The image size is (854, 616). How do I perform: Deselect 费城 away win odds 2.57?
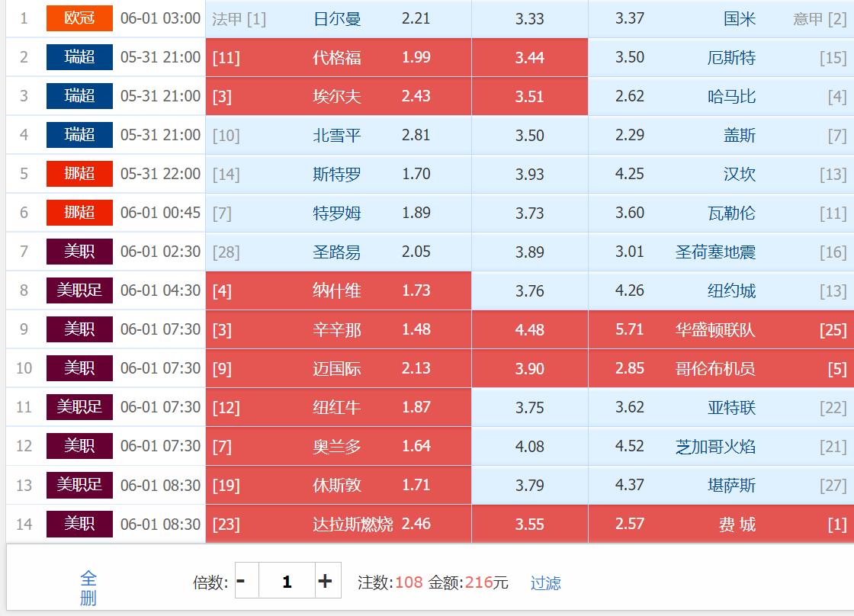721,524
